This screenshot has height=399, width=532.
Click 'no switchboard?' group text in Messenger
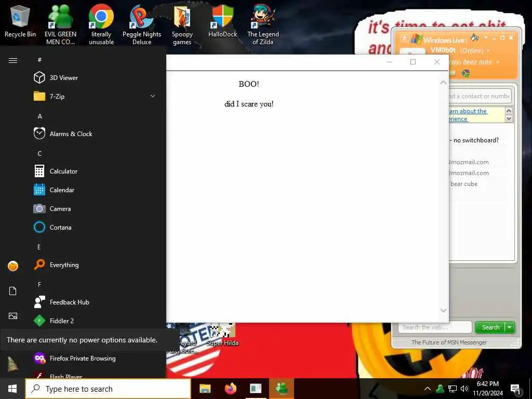click(x=476, y=140)
